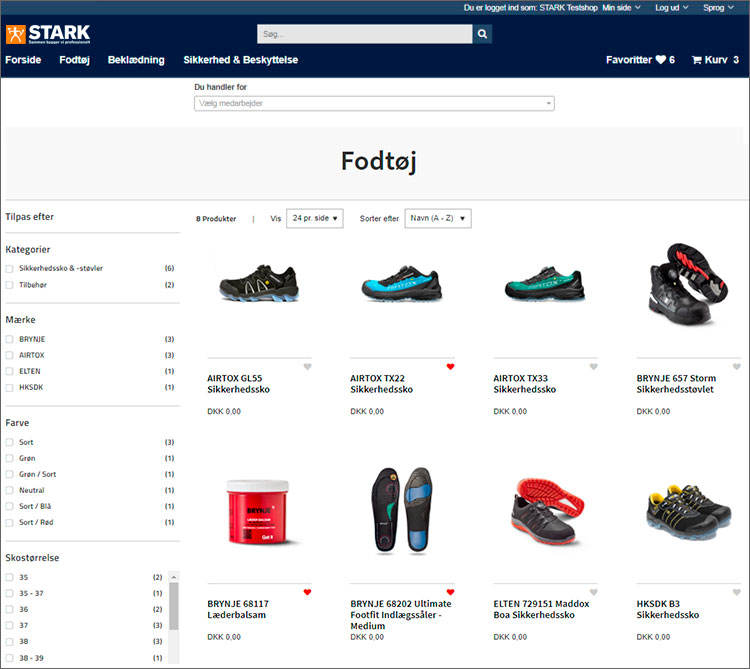Open Sikkerhed & Beskyttelse menu
750x669 pixels.
(240, 60)
